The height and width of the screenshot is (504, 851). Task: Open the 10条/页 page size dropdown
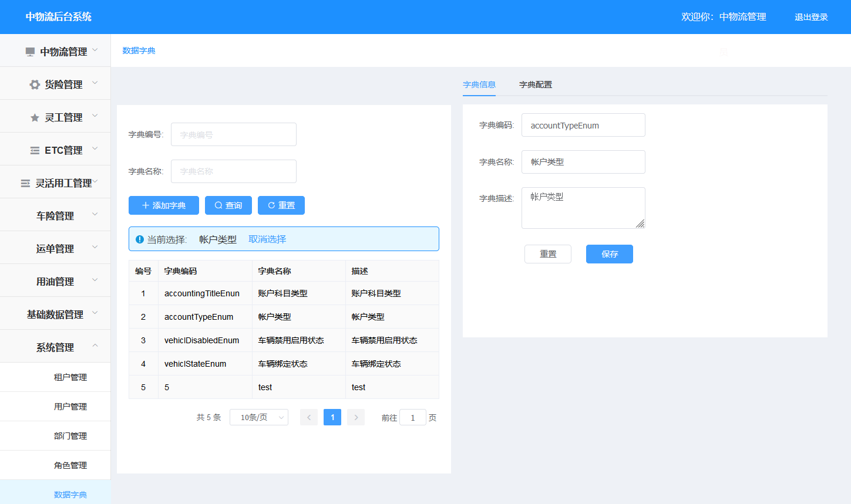point(259,417)
